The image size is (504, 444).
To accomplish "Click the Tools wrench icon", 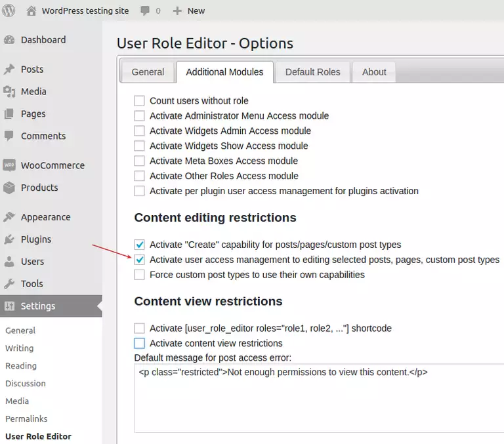I will (x=9, y=284).
